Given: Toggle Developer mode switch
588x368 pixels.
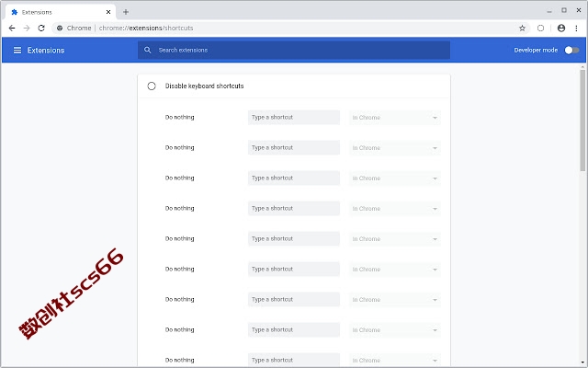Looking at the screenshot, I should [571, 50].
